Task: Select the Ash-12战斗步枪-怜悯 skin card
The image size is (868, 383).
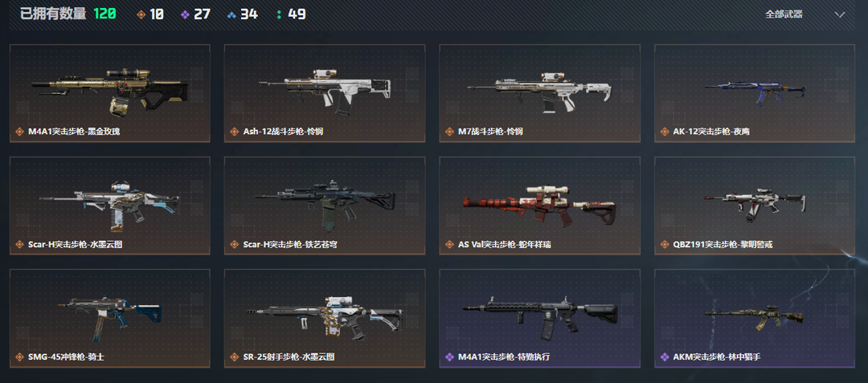Action: tap(325, 93)
